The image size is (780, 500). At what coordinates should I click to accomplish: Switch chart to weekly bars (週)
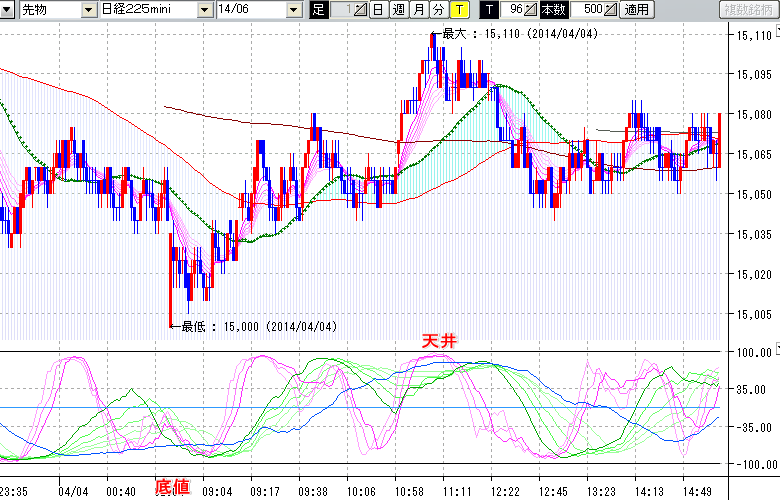click(398, 10)
